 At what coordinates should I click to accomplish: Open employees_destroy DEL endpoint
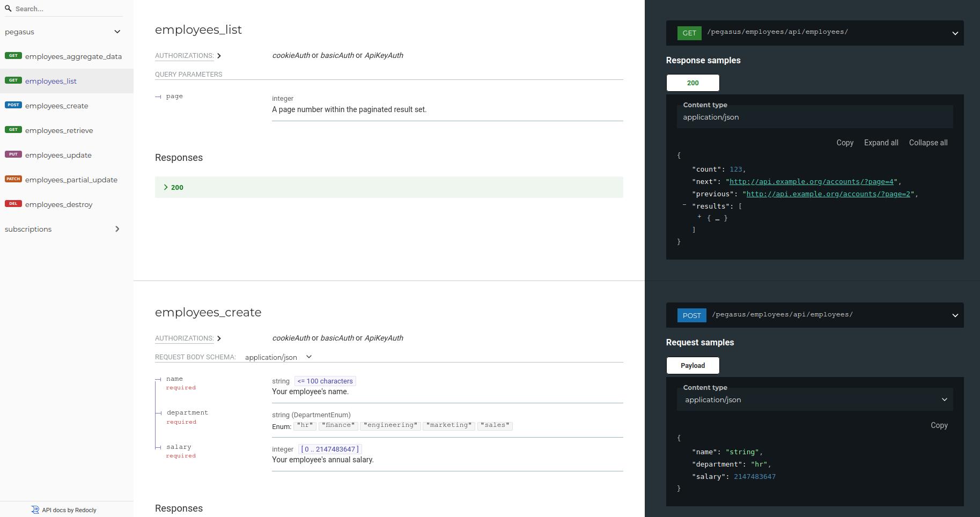(58, 204)
